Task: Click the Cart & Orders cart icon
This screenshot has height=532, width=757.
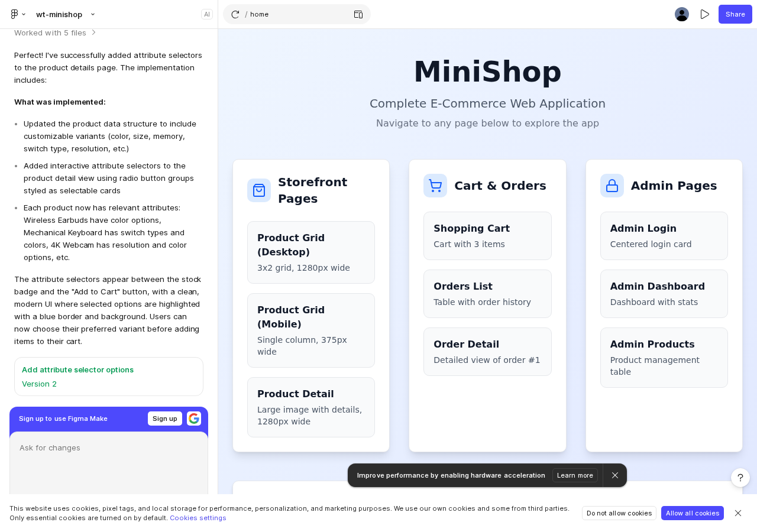Action: (435, 186)
